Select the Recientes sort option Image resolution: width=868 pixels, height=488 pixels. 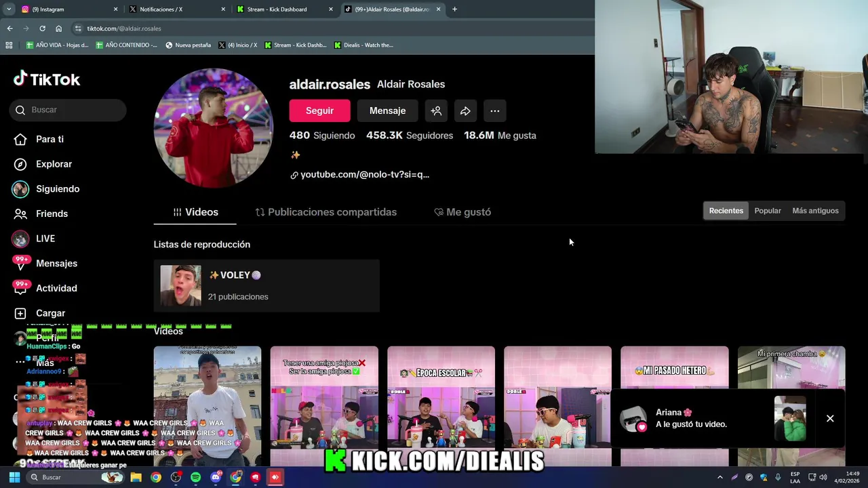[x=726, y=211]
